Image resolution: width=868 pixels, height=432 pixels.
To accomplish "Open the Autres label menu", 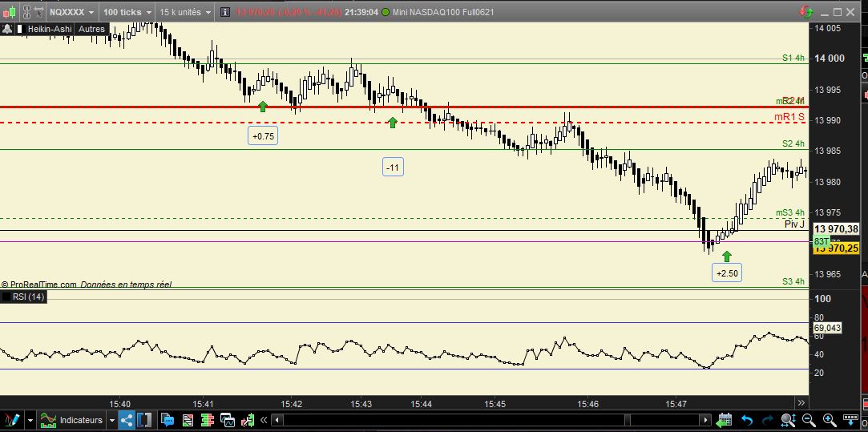I will (91, 29).
